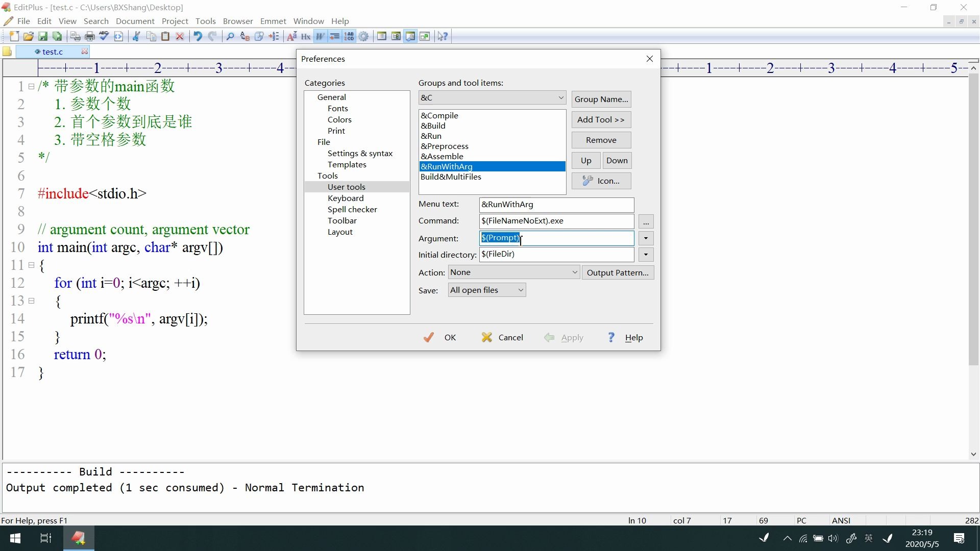This screenshot has width=980, height=551.
Task: Click the yellow Document Selector folder icon
Action: [7, 52]
